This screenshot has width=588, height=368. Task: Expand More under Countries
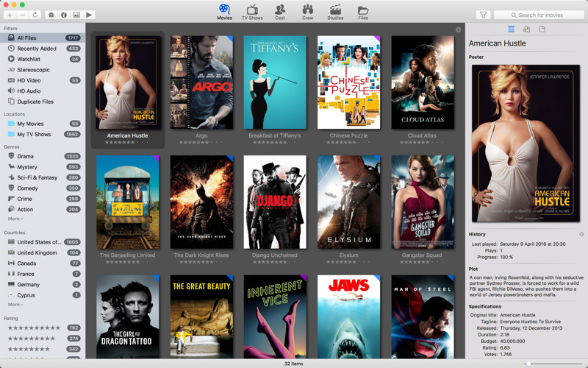pos(15,304)
